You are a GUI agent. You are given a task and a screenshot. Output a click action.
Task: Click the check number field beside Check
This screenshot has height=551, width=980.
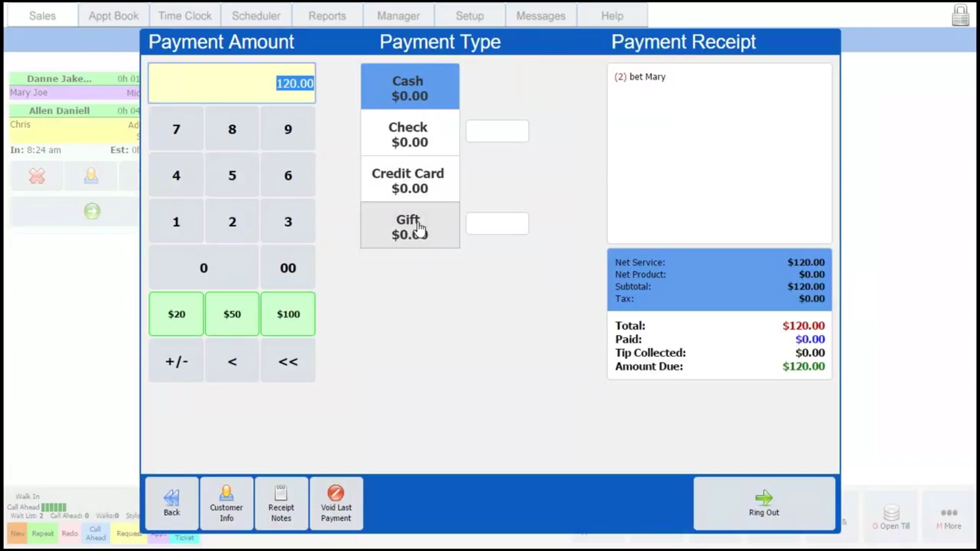(x=497, y=131)
